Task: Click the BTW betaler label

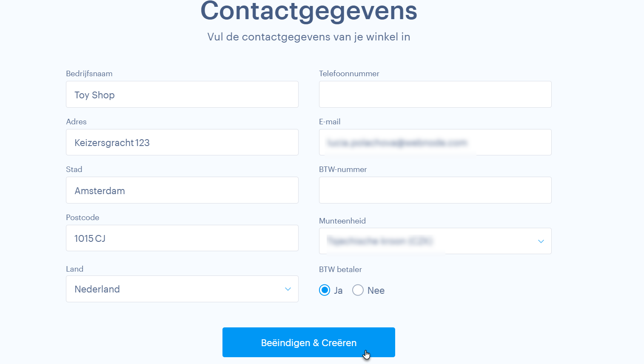Action: [x=340, y=269]
